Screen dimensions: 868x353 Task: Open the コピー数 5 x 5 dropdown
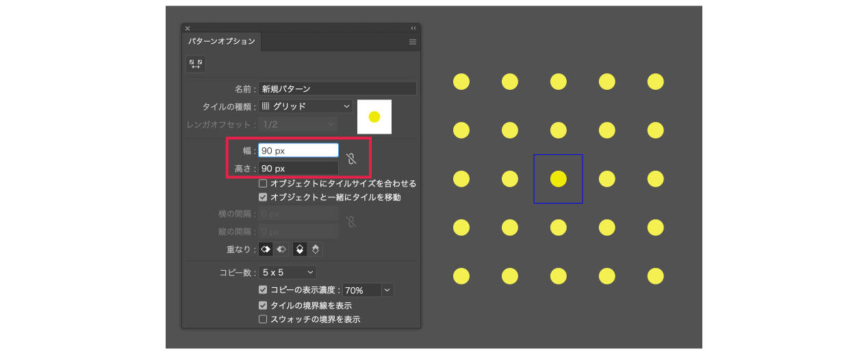point(287,272)
